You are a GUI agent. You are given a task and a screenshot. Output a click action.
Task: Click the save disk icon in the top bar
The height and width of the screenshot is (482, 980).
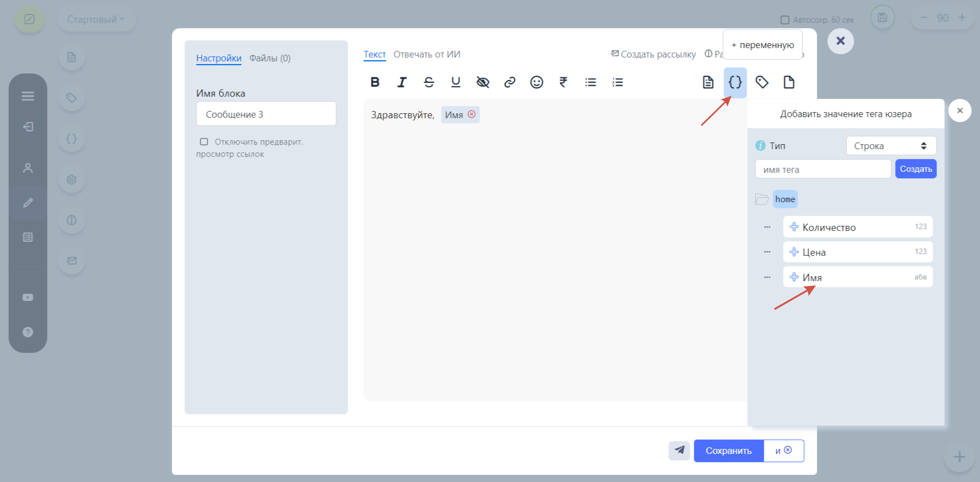pyautogui.click(x=882, y=18)
